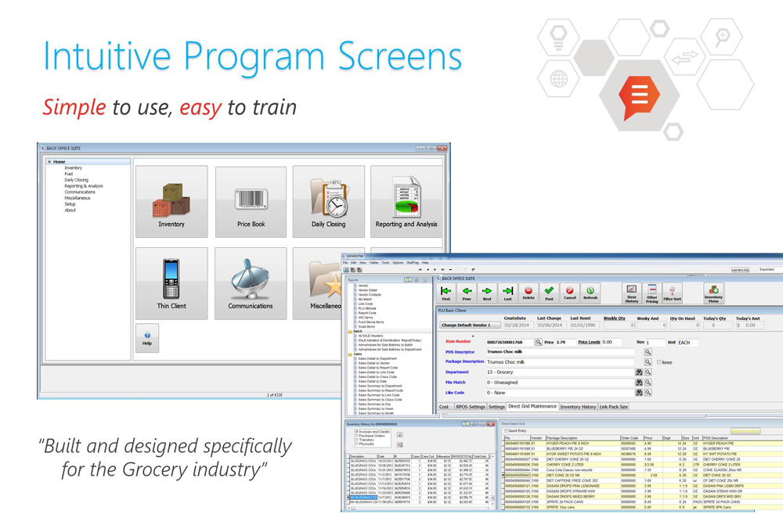The width and height of the screenshot is (783, 532).
Task: Click the binoculars icon in Mix Match row
Action: click(639, 383)
